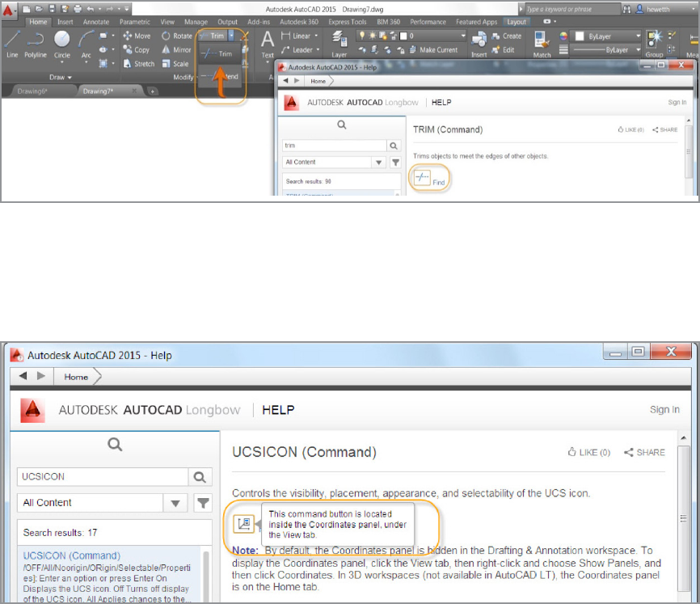
Task: Select Trim from the flyout list
Action: click(x=219, y=54)
